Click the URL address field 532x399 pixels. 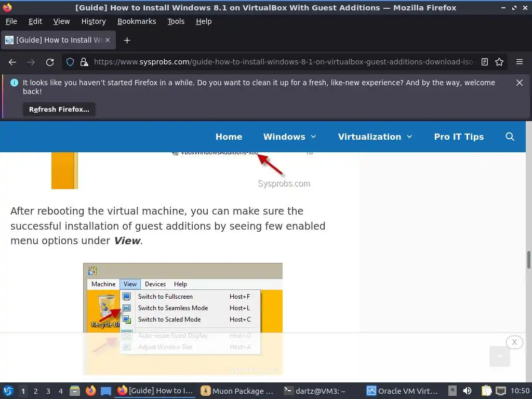point(283,62)
